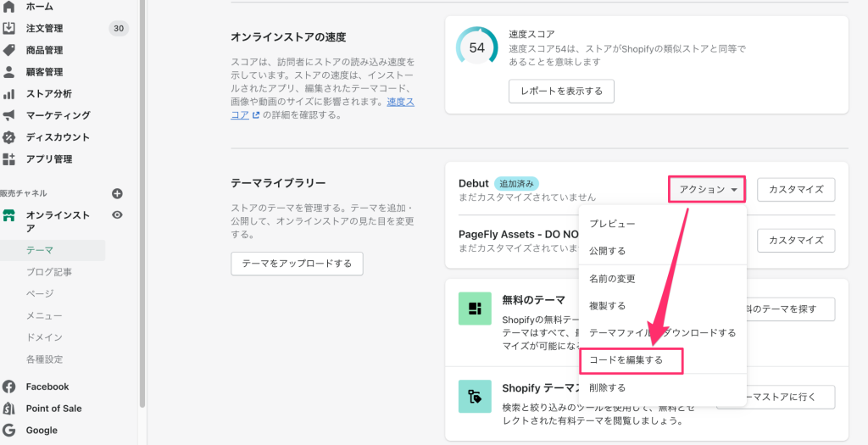Screen dimensions: 868x445
Task: Click the オンラインストアの速度 heading
Action: pyautogui.click(x=288, y=37)
